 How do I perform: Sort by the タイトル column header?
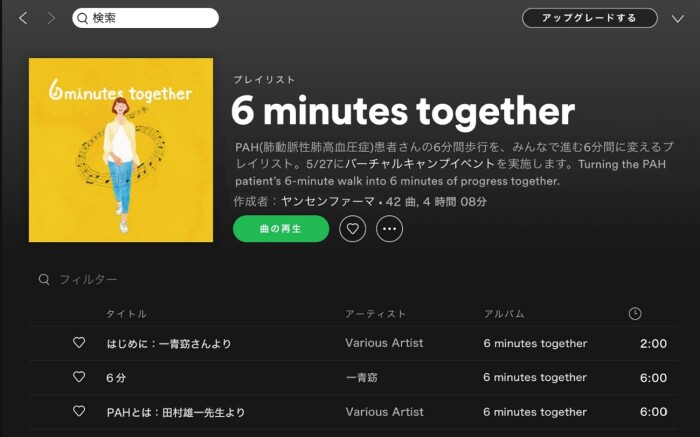pos(126,314)
